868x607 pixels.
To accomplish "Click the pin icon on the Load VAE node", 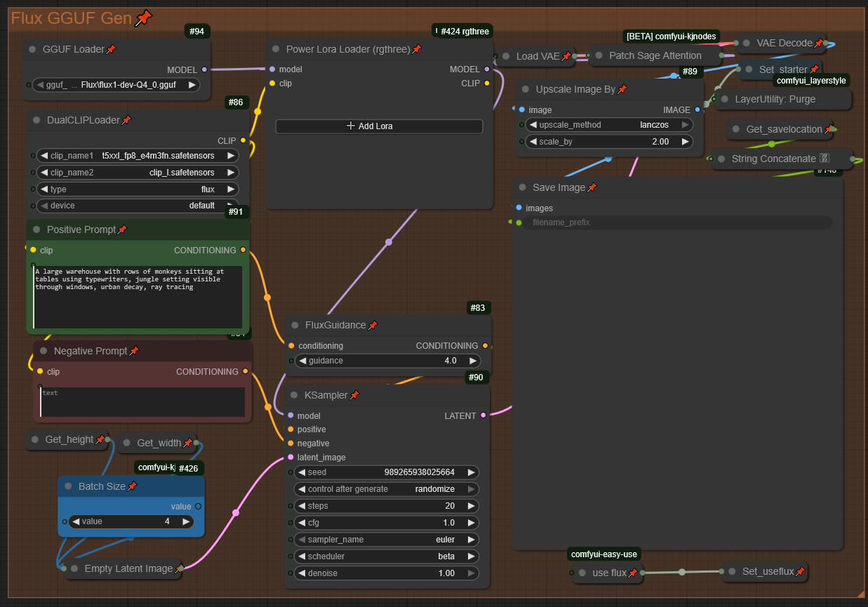I will (x=566, y=56).
